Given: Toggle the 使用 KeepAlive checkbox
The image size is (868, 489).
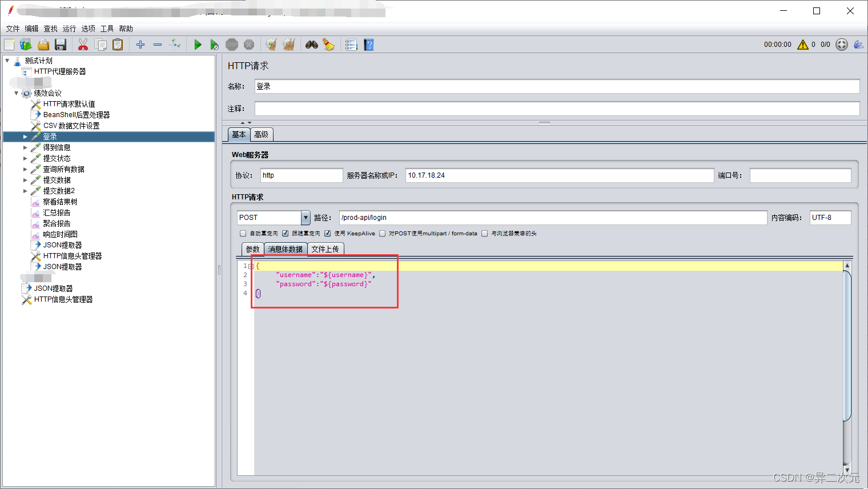Looking at the screenshot, I should coord(328,234).
